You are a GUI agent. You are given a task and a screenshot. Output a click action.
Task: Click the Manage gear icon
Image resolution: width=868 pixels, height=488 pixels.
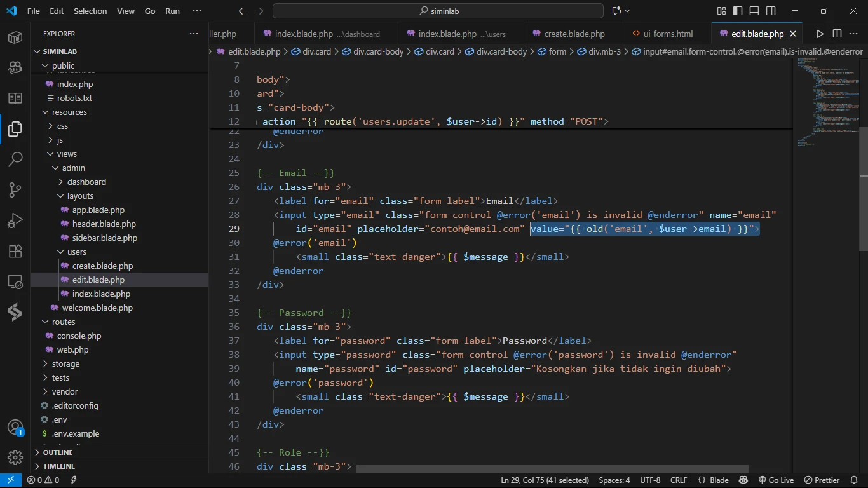point(15,457)
